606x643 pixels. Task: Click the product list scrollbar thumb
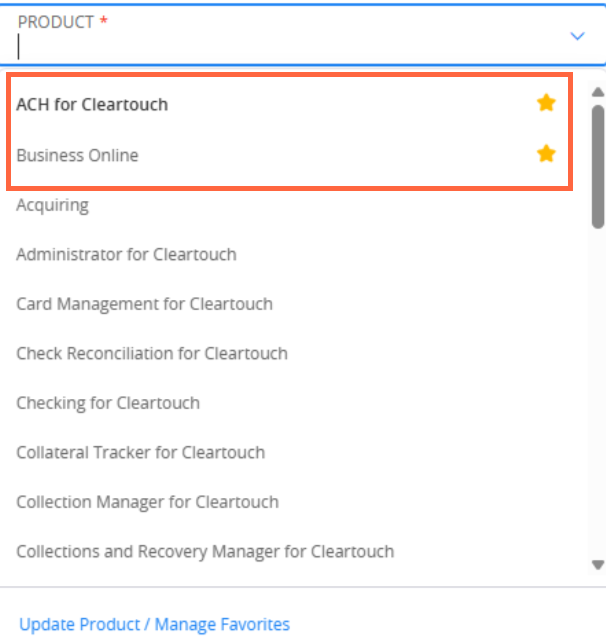click(598, 165)
